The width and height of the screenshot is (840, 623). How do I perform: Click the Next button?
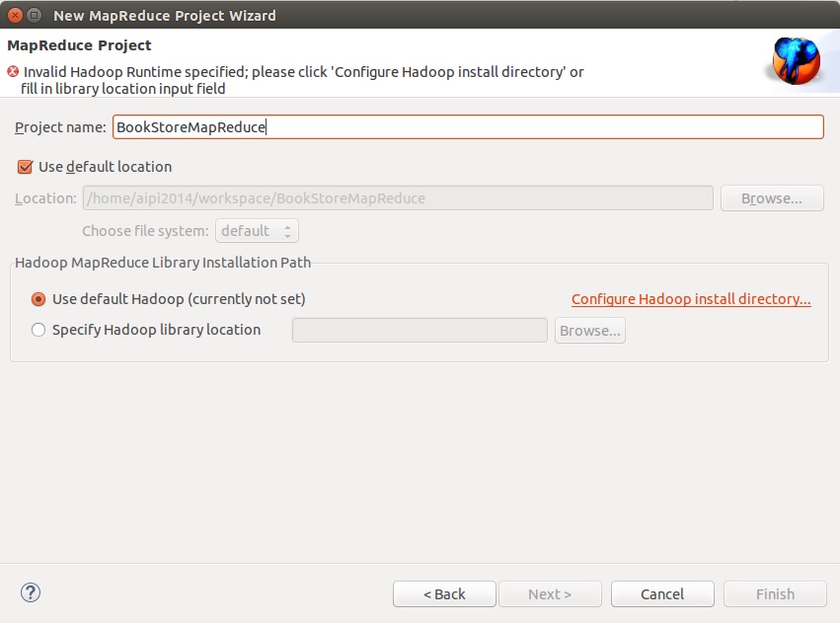click(x=550, y=594)
